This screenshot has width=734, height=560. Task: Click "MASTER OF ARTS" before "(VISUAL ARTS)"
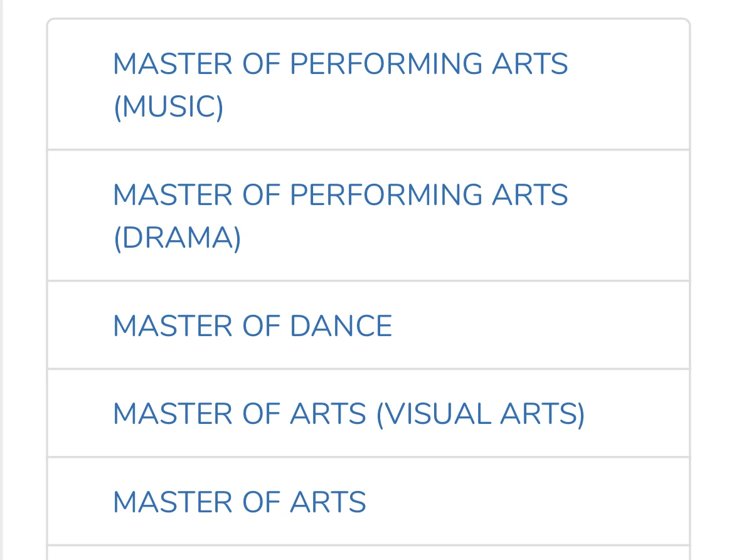pyautogui.click(x=239, y=415)
